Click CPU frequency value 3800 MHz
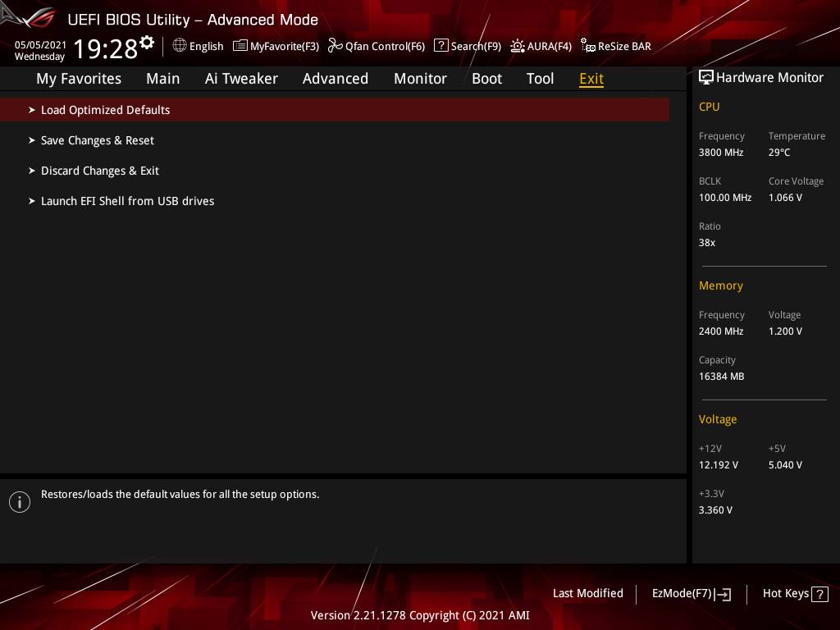This screenshot has width=840, height=630. click(x=720, y=153)
